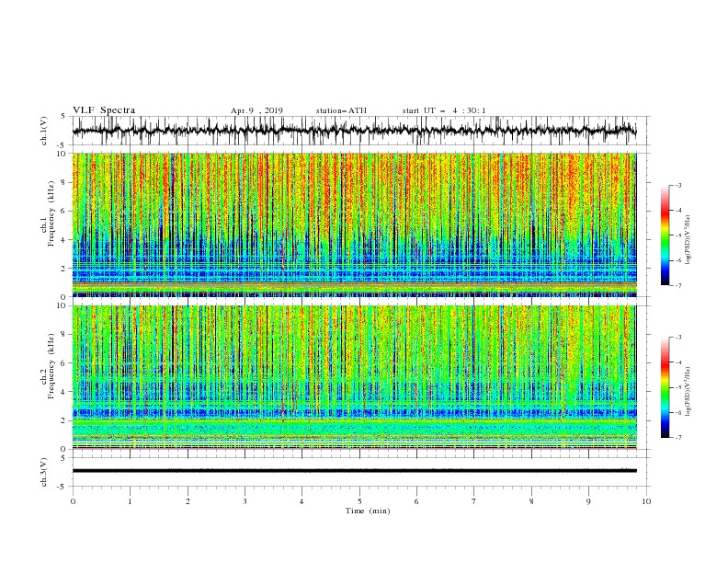728x563 pixels.
Task: Click the "ch.3(V)" waveform axis label
Action: [44, 473]
